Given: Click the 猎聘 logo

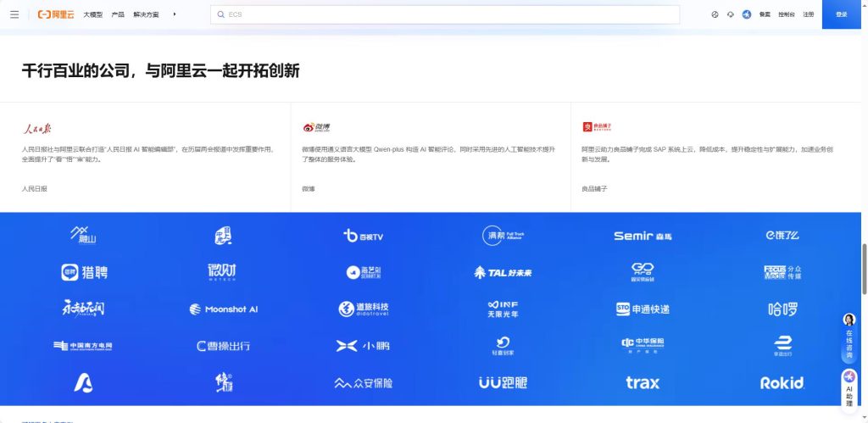Looking at the screenshot, I should (84, 272).
